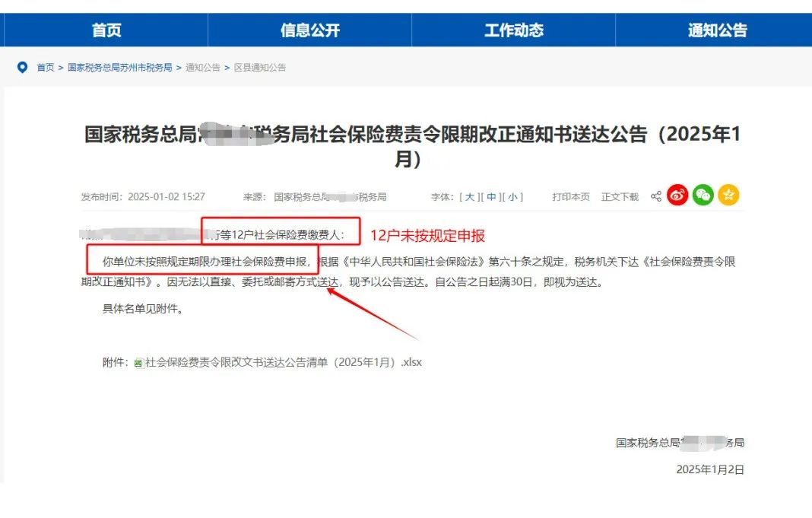812x518 pixels.
Task: Go to the 通知公告 tab
Action: pos(717,30)
